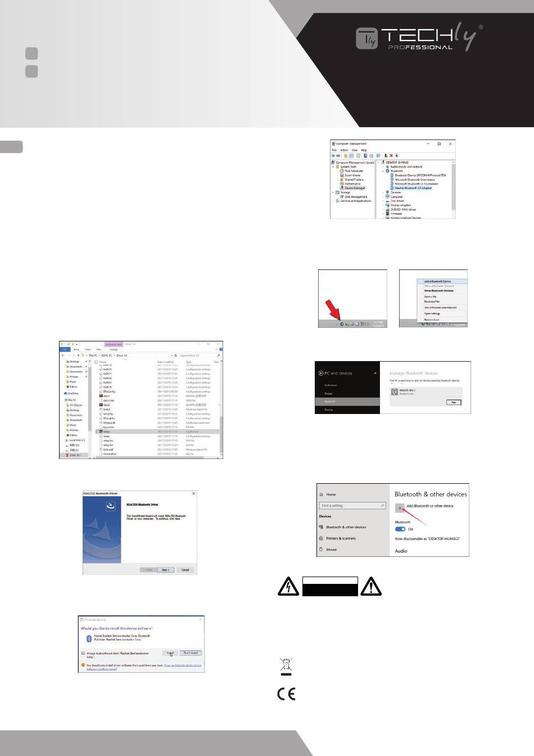Open OneDrive in Explorer navigation pane
The width and height of the screenshot is (534, 756).
73,393
